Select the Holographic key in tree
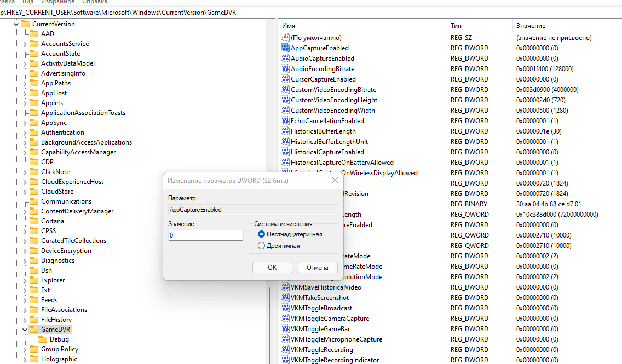The width and height of the screenshot is (622, 364). (x=59, y=359)
